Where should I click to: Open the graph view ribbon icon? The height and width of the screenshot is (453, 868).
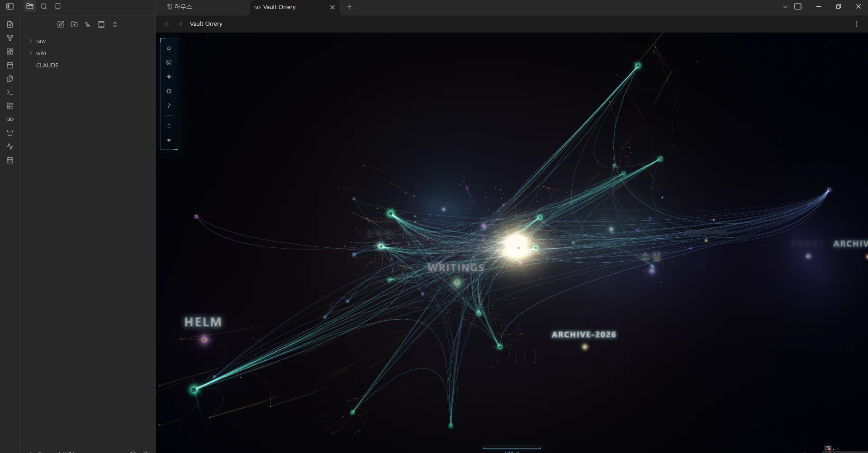pos(10,38)
